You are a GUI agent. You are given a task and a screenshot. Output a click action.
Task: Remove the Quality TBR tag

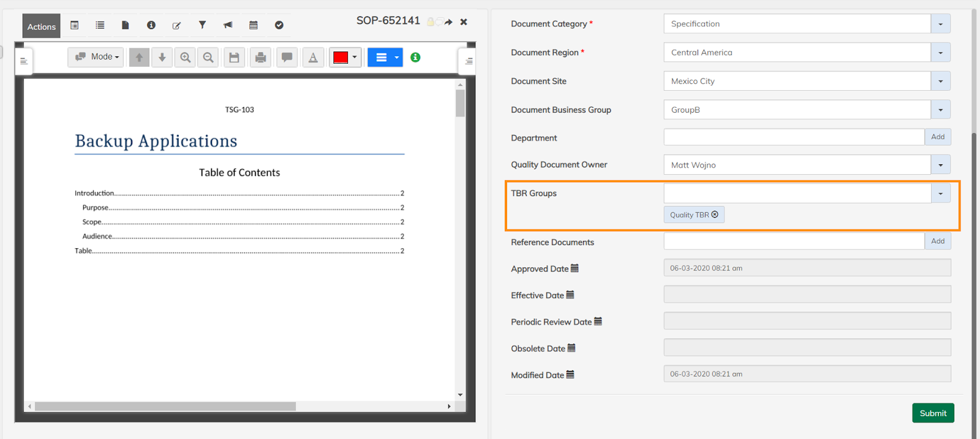point(715,215)
